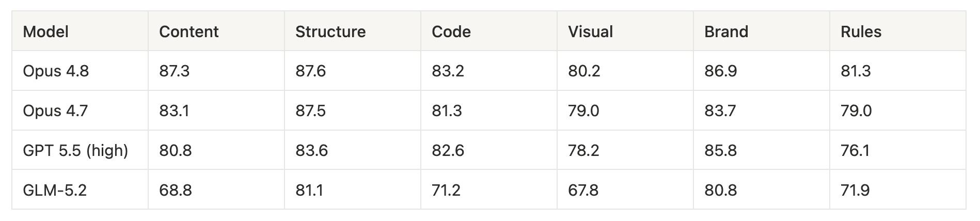The width and height of the screenshot is (980, 221).
Task: Click GPT 5.5 Brand score 85.8
Action: [721, 150]
